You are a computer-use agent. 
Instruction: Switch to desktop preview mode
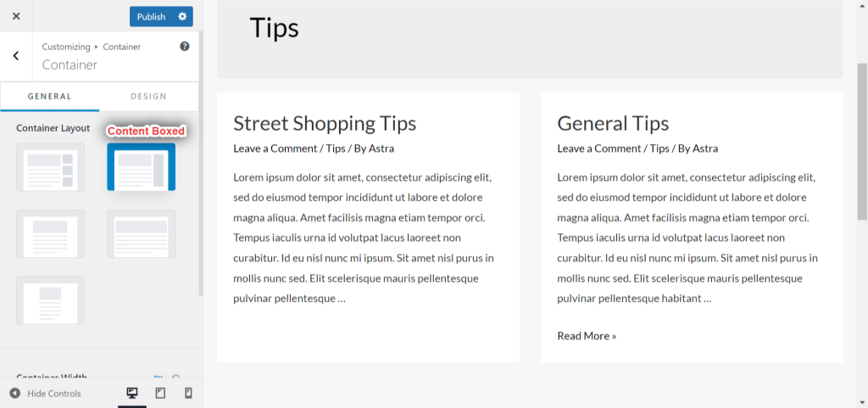[132, 393]
